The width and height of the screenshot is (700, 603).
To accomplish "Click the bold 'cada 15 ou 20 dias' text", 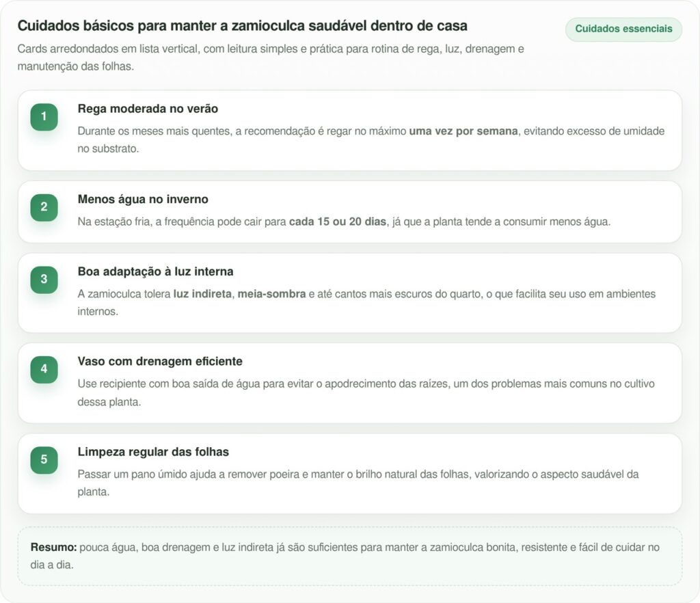I will point(337,222).
